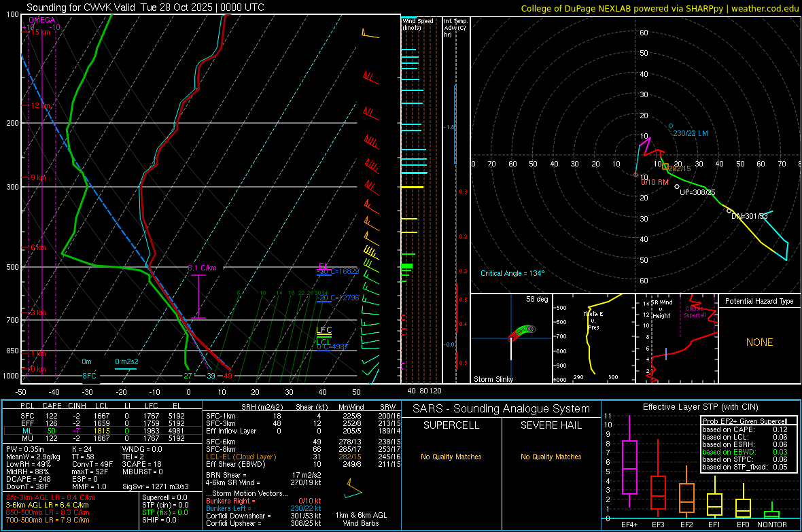This screenshot has height=532, width=802.
Task: Click the Eff Shear (EBWD) row label
Action: click(236, 464)
